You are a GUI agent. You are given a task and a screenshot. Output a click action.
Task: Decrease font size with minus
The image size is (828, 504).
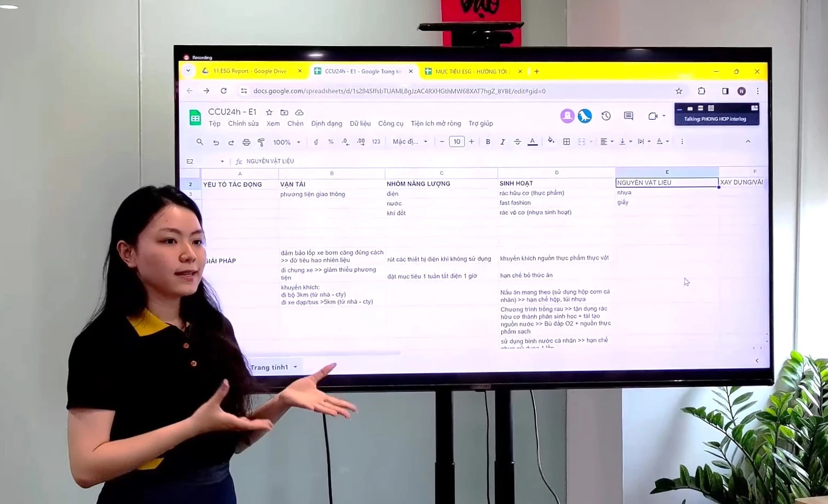point(442,141)
